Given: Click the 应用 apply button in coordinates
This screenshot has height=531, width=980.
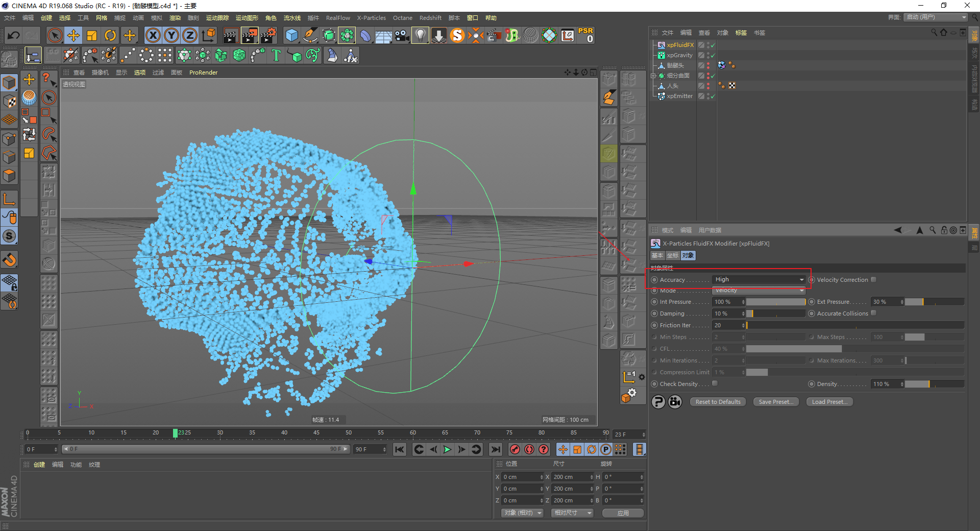Looking at the screenshot, I should click(x=623, y=513).
